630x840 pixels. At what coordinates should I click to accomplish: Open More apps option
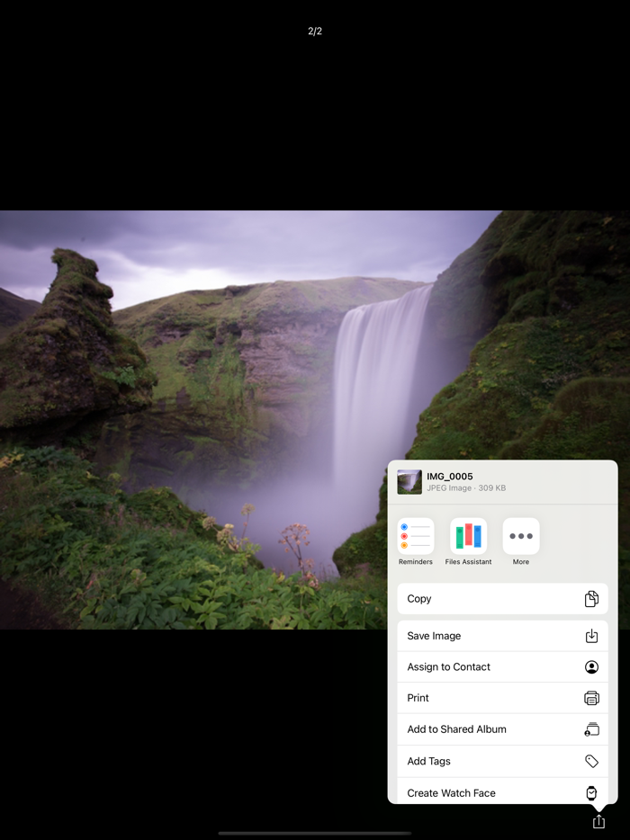pyautogui.click(x=520, y=536)
